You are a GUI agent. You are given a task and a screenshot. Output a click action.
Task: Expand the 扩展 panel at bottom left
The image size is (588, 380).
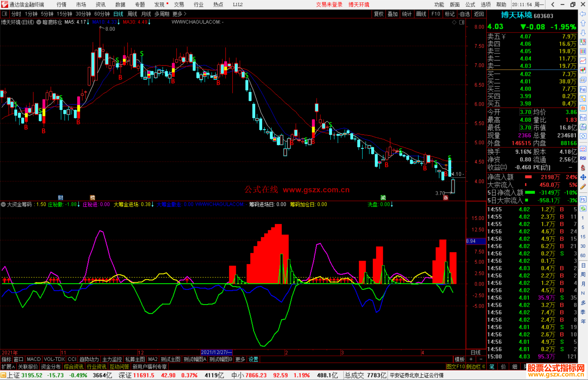coord(8,367)
